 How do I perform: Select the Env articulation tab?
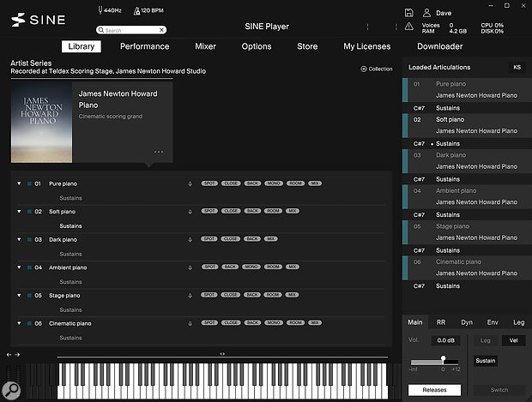click(x=493, y=322)
